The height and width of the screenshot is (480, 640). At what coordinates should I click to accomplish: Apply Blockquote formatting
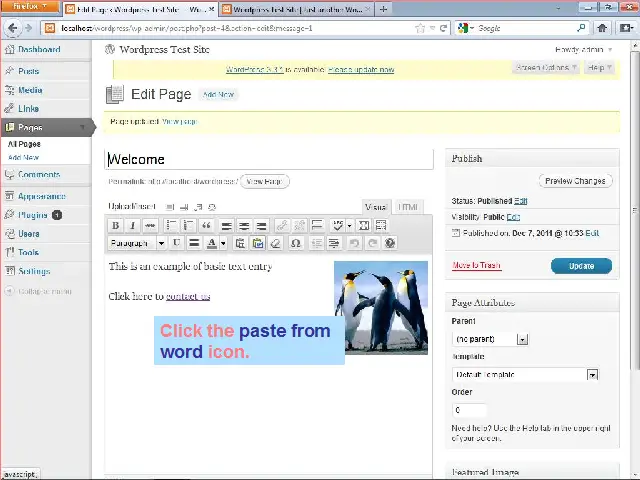coord(206,225)
